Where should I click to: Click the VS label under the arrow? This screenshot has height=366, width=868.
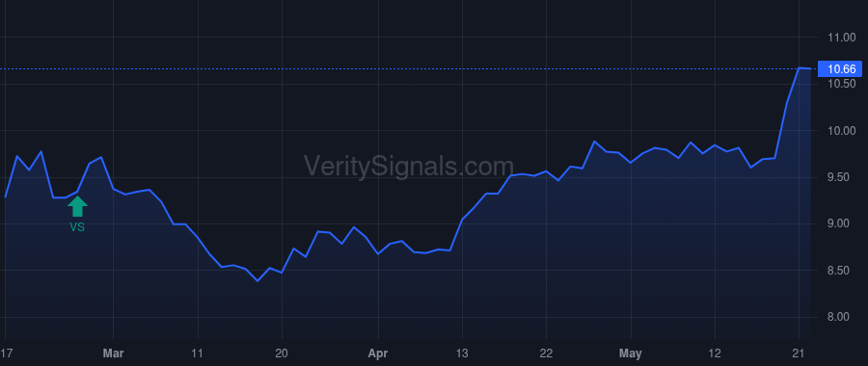coord(77,226)
